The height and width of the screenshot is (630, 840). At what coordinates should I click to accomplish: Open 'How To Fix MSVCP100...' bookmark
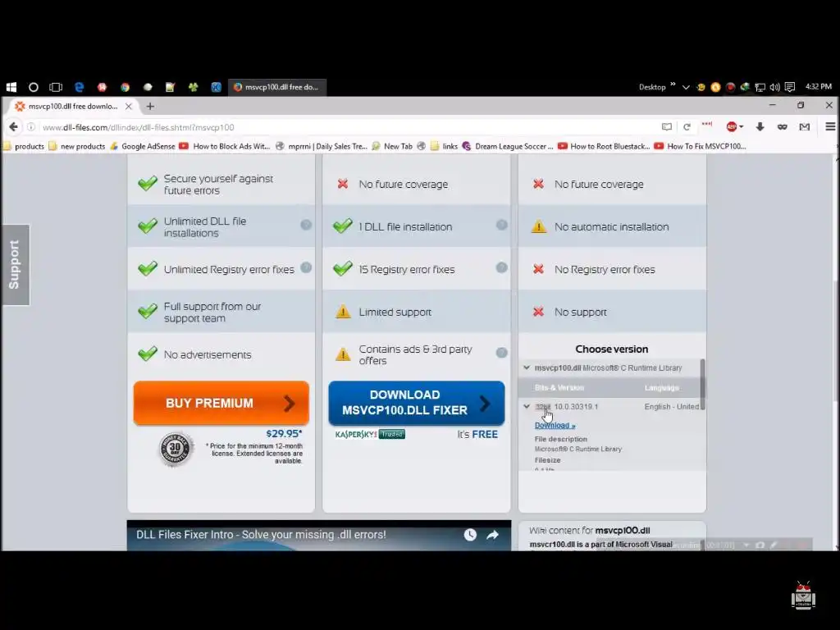coord(701,146)
